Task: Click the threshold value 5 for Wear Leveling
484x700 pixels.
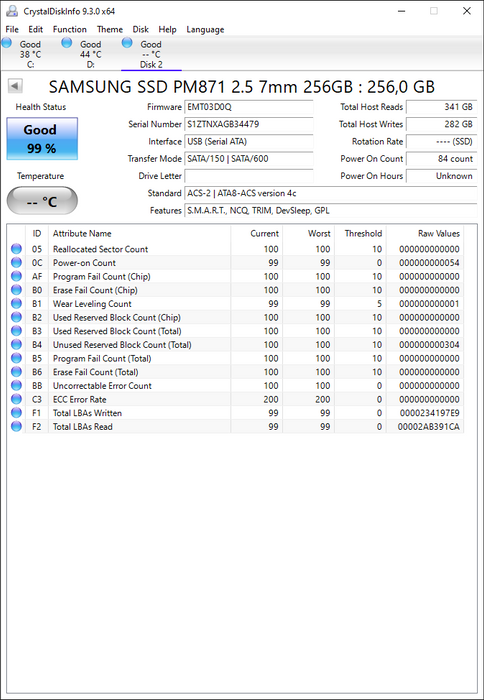Action: [x=380, y=304]
